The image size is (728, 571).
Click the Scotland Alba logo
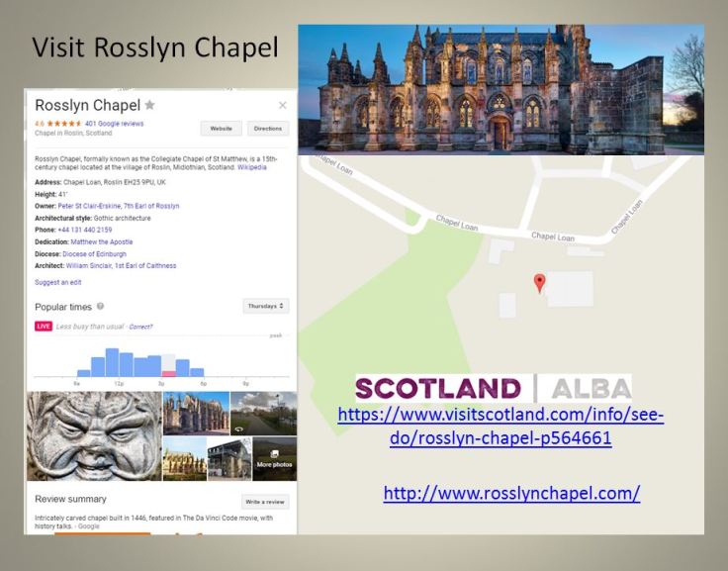494,388
